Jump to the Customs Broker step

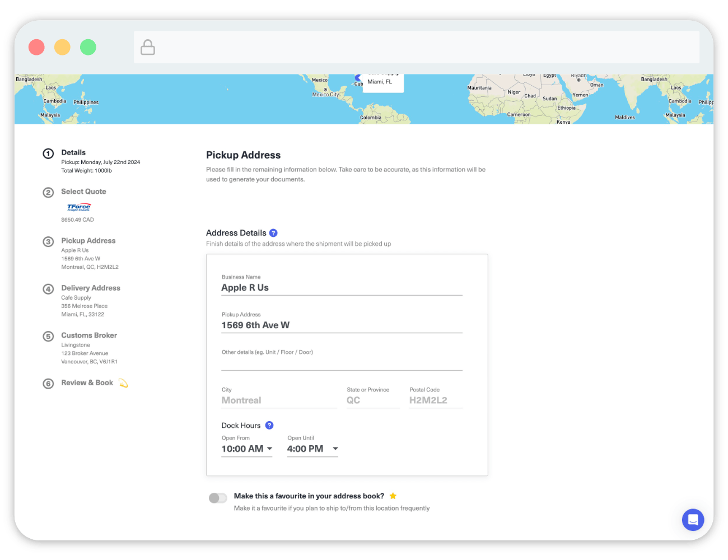point(89,335)
